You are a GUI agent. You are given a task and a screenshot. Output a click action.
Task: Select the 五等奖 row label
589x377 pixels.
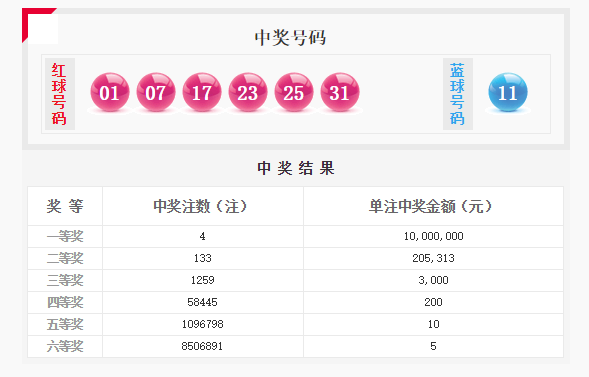coord(65,324)
